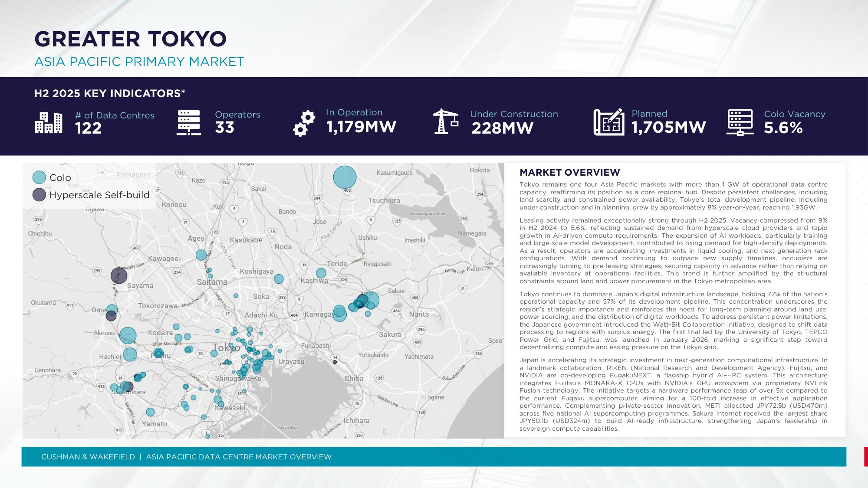Click the Yamato map label

[155, 424]
